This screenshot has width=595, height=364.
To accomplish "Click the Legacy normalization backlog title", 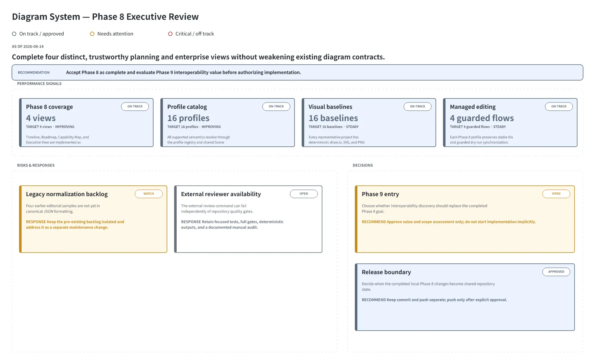I will click(67, 194).
